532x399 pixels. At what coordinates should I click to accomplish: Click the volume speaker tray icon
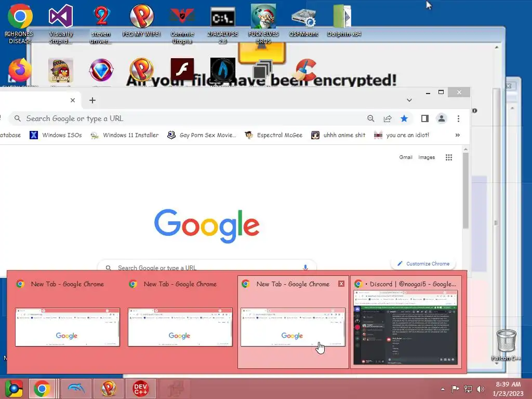tap(481, 389)
